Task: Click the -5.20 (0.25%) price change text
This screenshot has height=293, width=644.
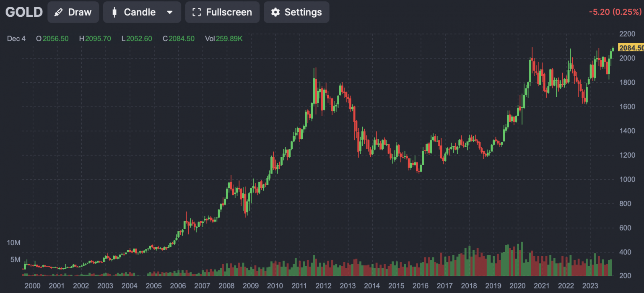Action: point(615,12)
